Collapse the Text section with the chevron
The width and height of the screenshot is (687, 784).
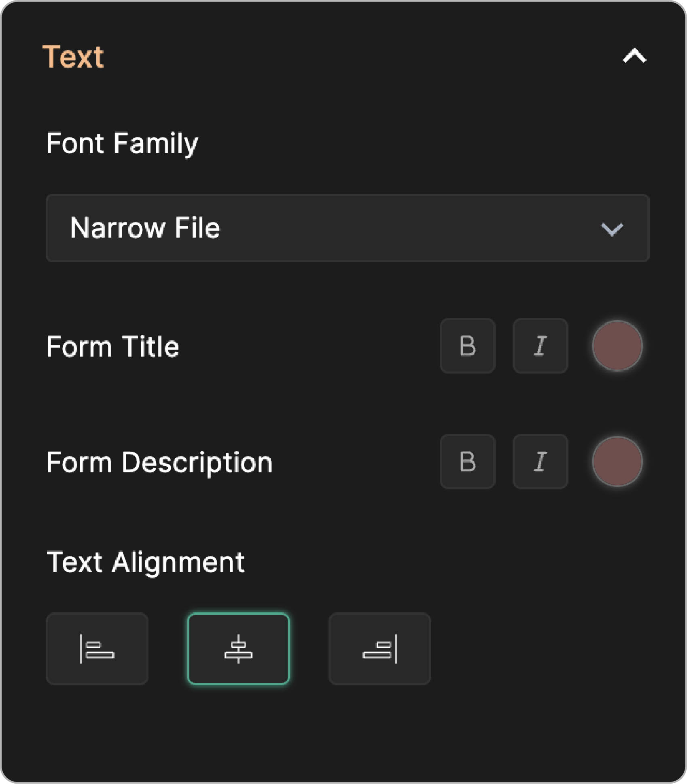click(x=634, y=56)
